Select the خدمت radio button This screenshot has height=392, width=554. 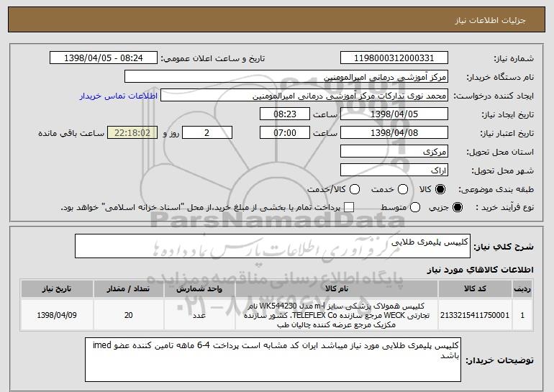403,189
